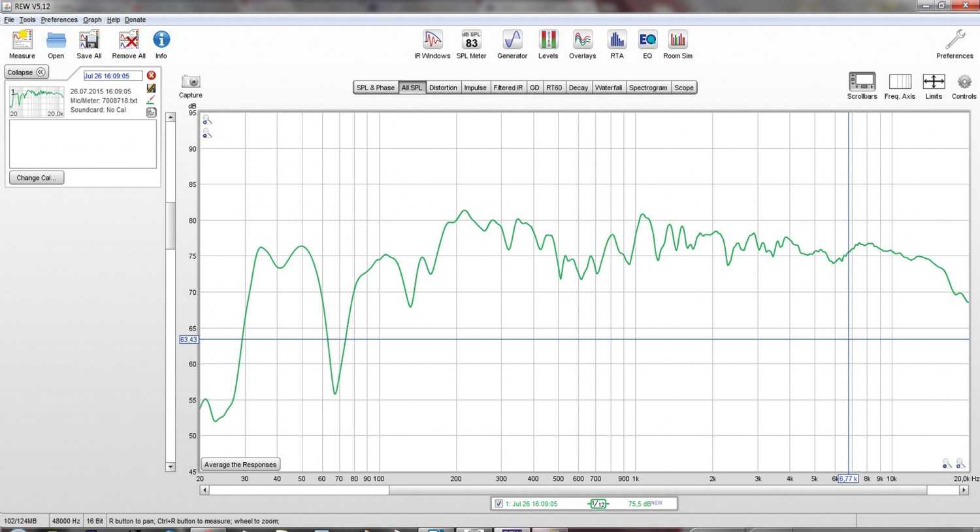This screenshot has width=980, height=532.
Task: Open the SPL Meter tool
Action: [472, 41]
